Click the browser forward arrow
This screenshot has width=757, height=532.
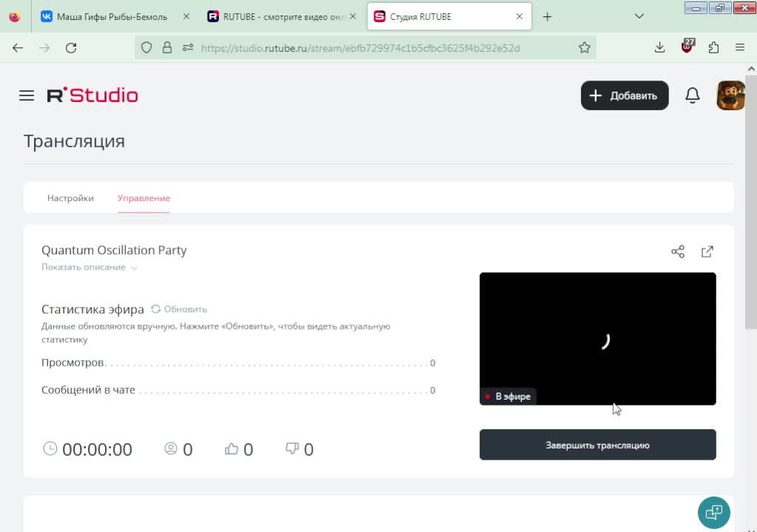tap(44, 48)
